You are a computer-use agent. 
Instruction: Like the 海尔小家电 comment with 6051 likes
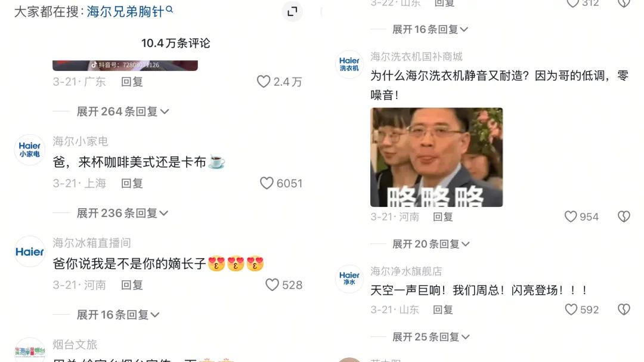[267, 183]
